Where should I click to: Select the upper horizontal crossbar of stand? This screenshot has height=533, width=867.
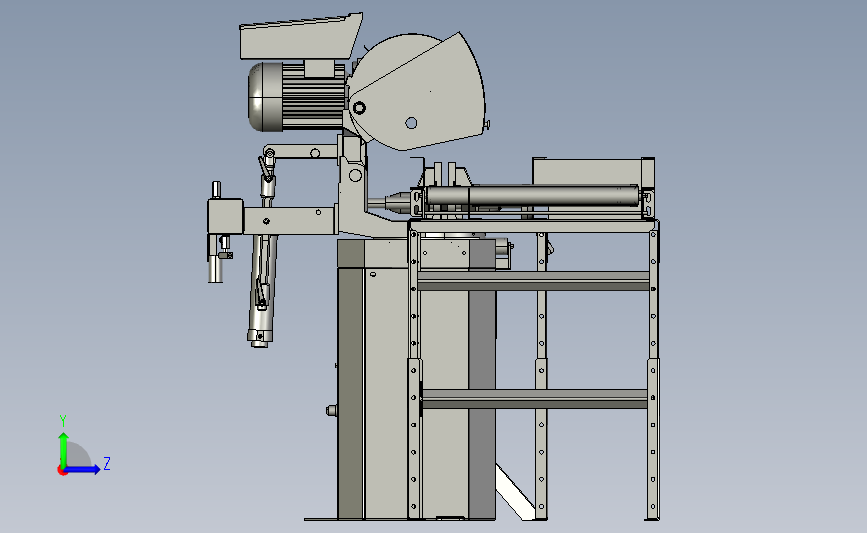pyautogui.click(x=534, y=280)
